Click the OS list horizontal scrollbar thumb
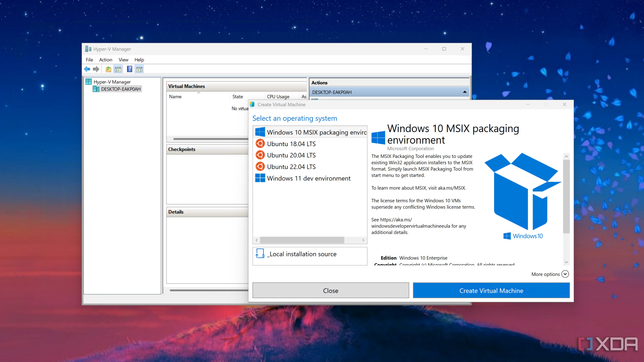 (302, 240)
